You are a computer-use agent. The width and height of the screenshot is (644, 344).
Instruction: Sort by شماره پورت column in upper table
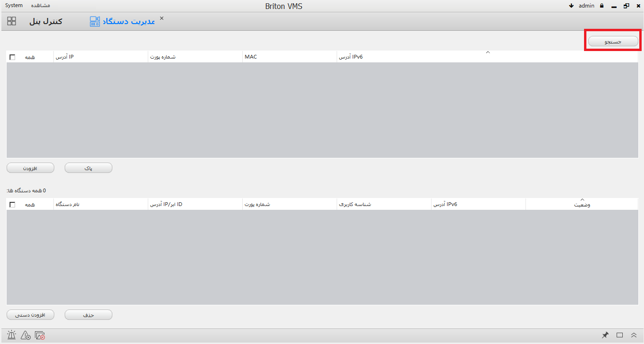coord(195,57)
